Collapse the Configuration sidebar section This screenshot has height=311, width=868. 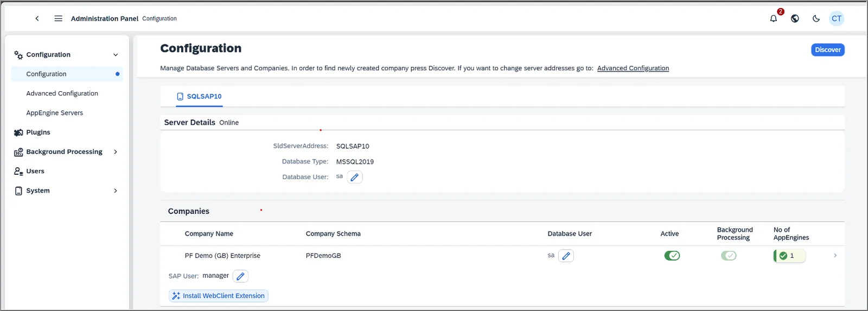coord(116,55)
